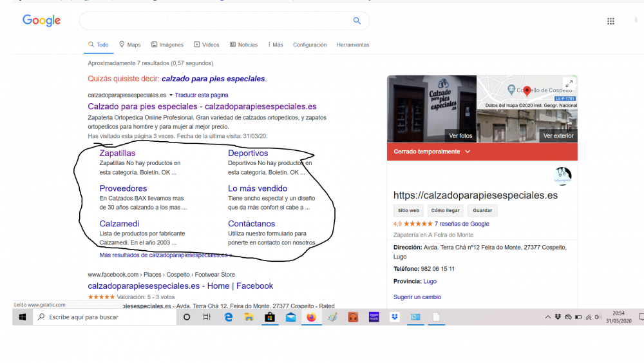Open the Windows Start menu
The image size is (644, 363).
point(23,317)
